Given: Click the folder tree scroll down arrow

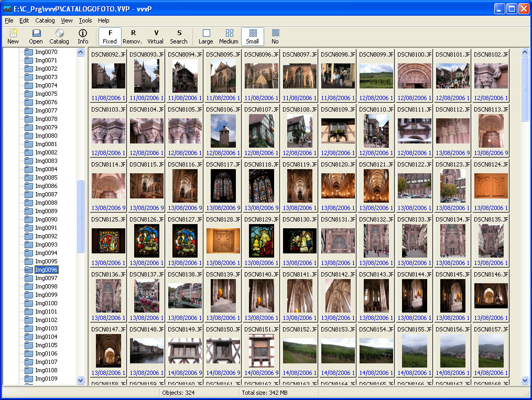Looking at the screenshot, I should point(80,380).
